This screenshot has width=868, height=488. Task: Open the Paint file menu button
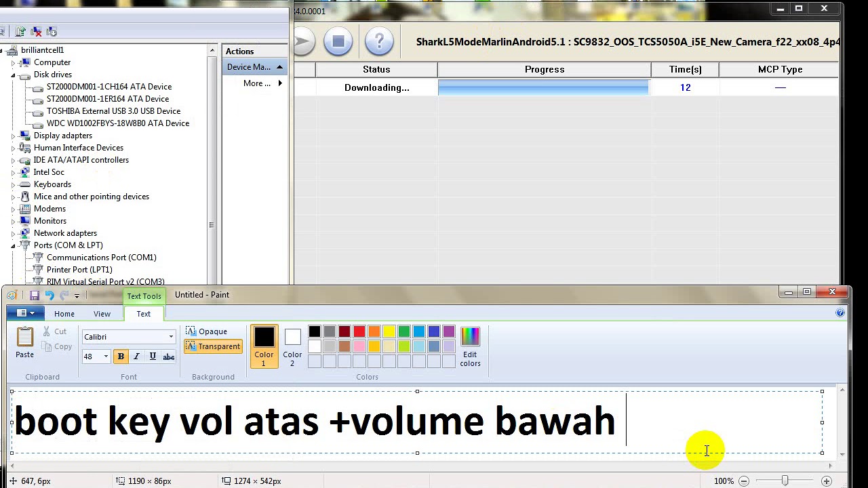click(x=26, y=313)
